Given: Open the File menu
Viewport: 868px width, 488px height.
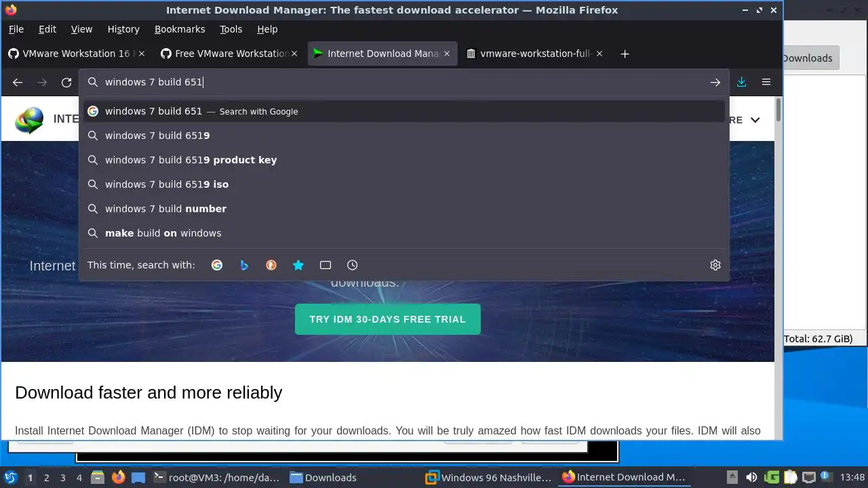Looking at the screenshot, I should click(16, 29).
